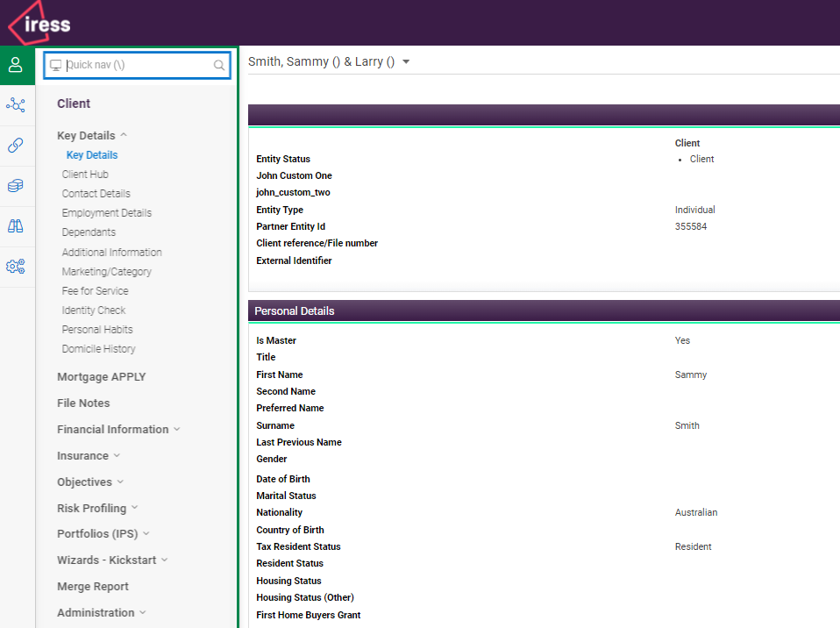Image resolution: width=840 pixels, height=628 pixels.
Task: Go to Employment Details
Action: 106,213
